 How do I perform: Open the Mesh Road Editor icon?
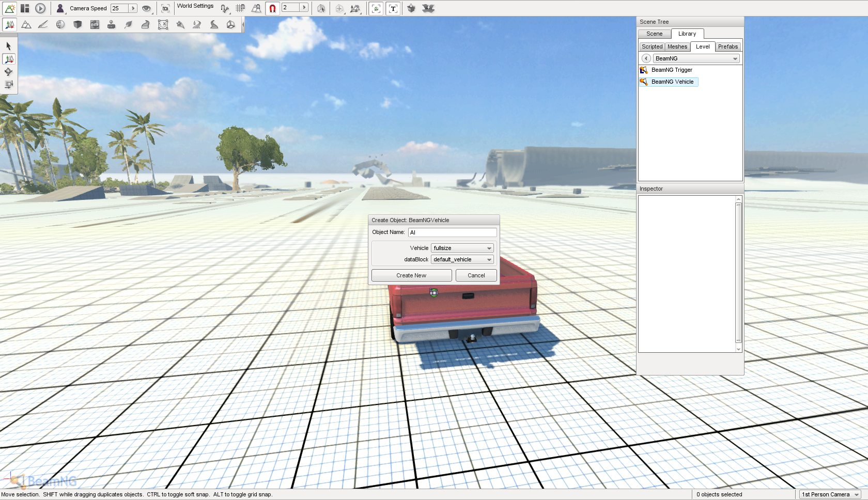coord(146,24)
